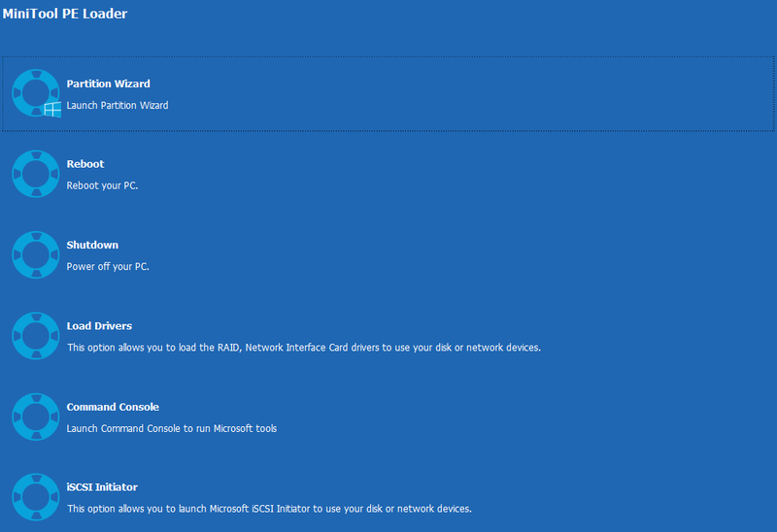Launch Command Console via its title
This screenshot has width=777, height=532.
[113, 407]
